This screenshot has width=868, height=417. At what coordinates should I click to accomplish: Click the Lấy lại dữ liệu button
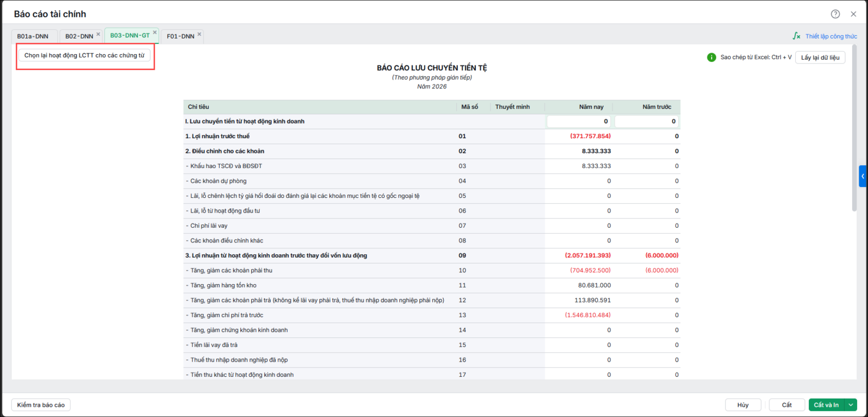pos(820,57)
